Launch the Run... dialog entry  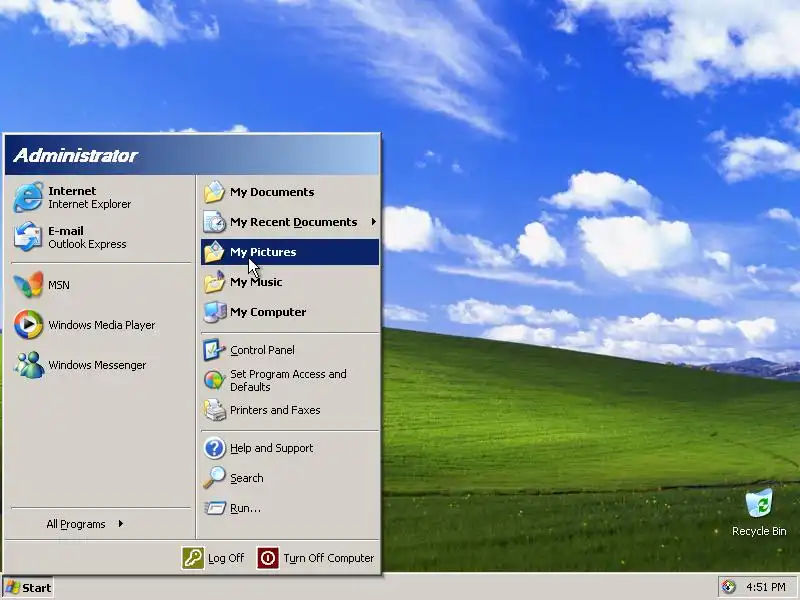coord(290,508)
